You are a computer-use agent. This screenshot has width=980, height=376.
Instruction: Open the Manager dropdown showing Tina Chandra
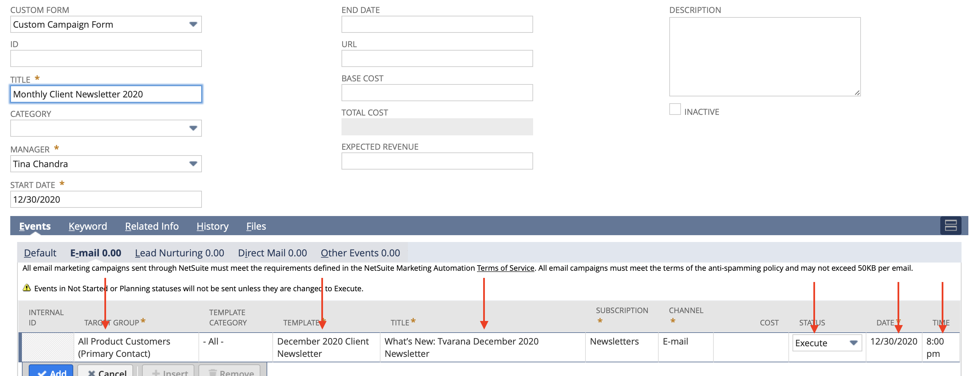click(x=106, y=164)
